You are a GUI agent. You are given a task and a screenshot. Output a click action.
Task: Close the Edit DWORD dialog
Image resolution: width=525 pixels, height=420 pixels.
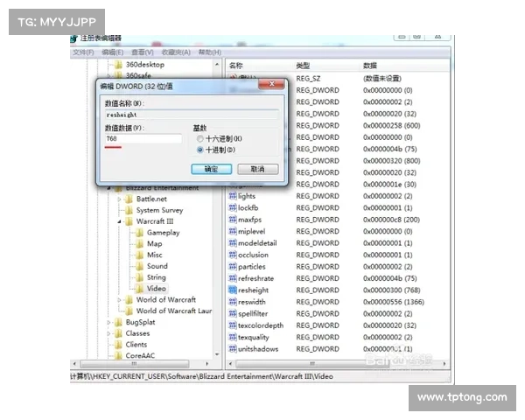272,84
